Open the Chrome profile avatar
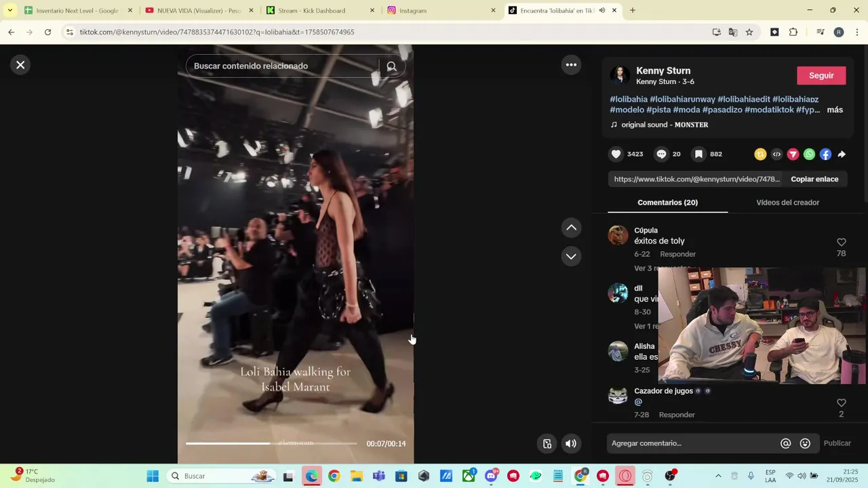Screen dimensions: 868x488 coord(839,32)
